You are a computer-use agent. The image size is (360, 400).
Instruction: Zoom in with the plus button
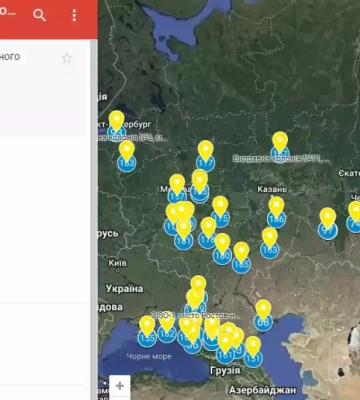point(120,386)
